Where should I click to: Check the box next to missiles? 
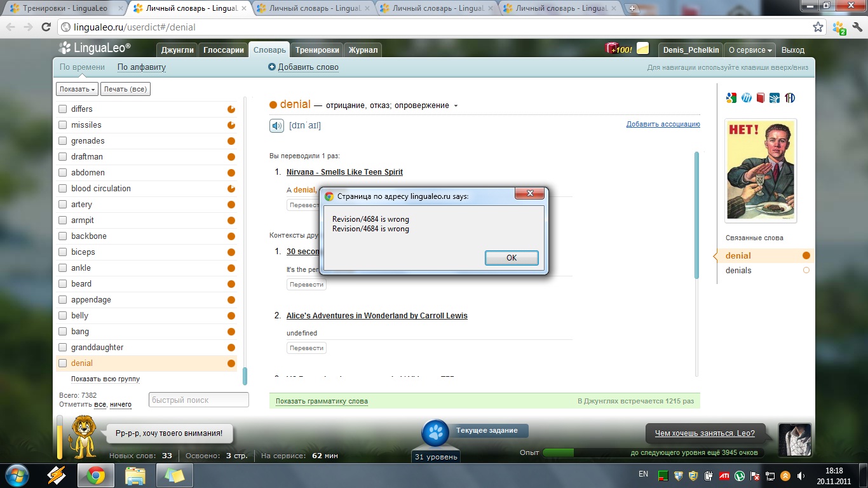coord(62,125)
